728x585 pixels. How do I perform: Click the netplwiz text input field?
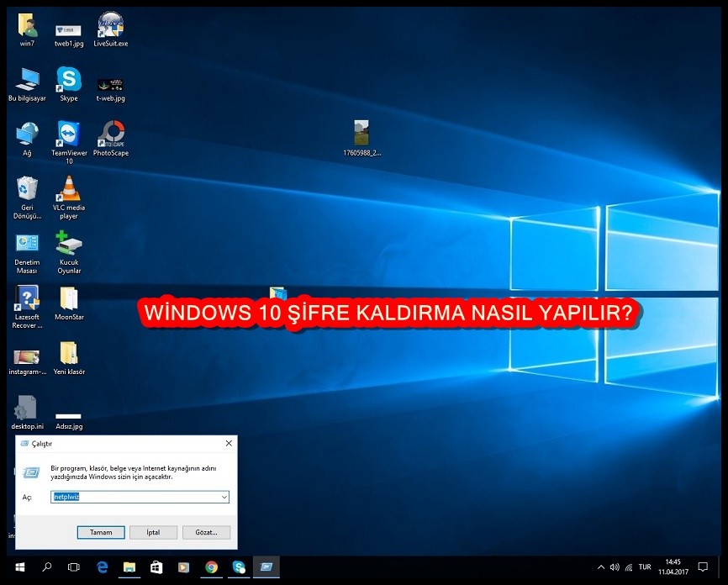[x=135, y=498]
